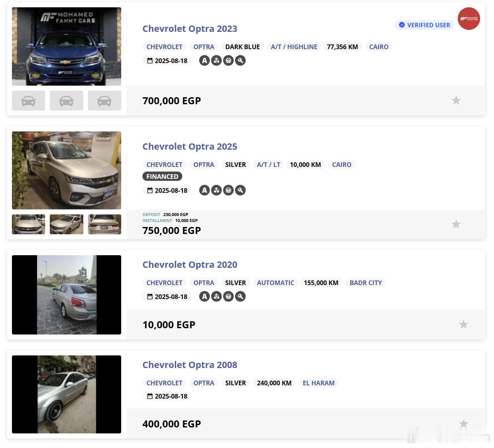The height and width of the screenshot is (448, 494).
Task: Select middle small thumbnail of Optra 2025
Action: [x=66, y=224]
